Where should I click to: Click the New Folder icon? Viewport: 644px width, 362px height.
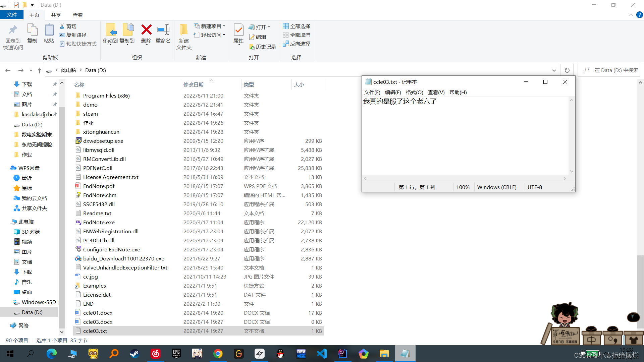(x=183, y=30)
